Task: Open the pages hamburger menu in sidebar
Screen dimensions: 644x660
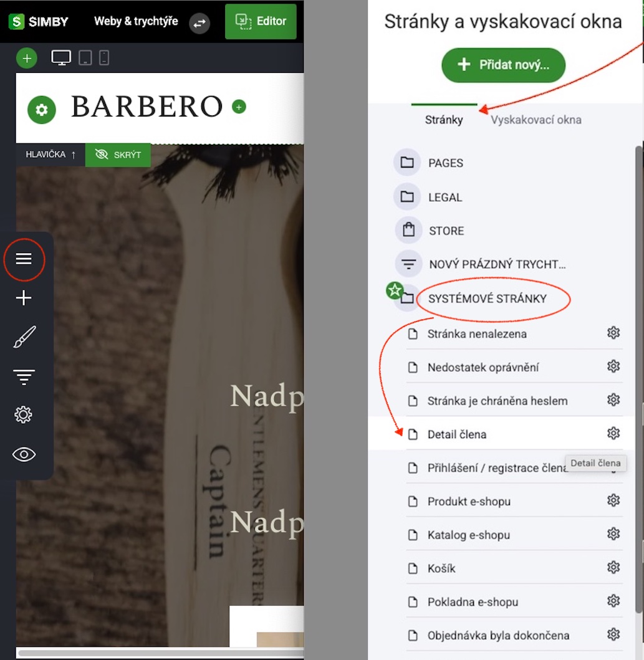Action: tap(24, 259)
